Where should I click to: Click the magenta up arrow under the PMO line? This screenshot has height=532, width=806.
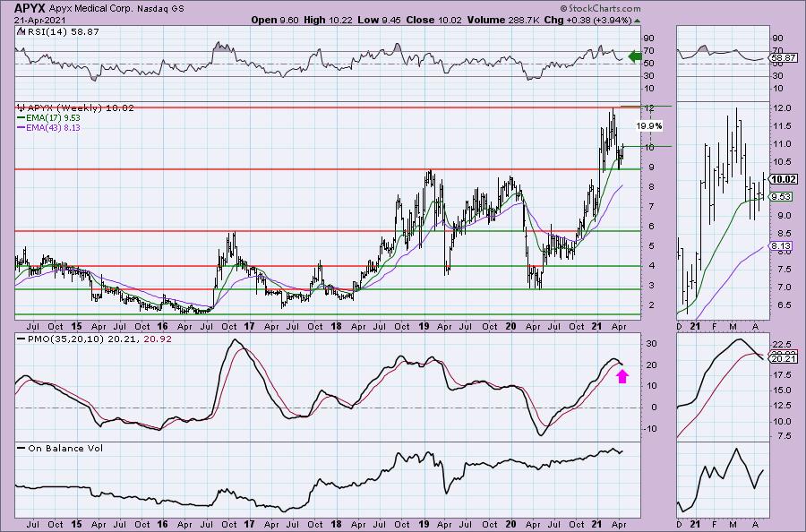click(622, 377)
